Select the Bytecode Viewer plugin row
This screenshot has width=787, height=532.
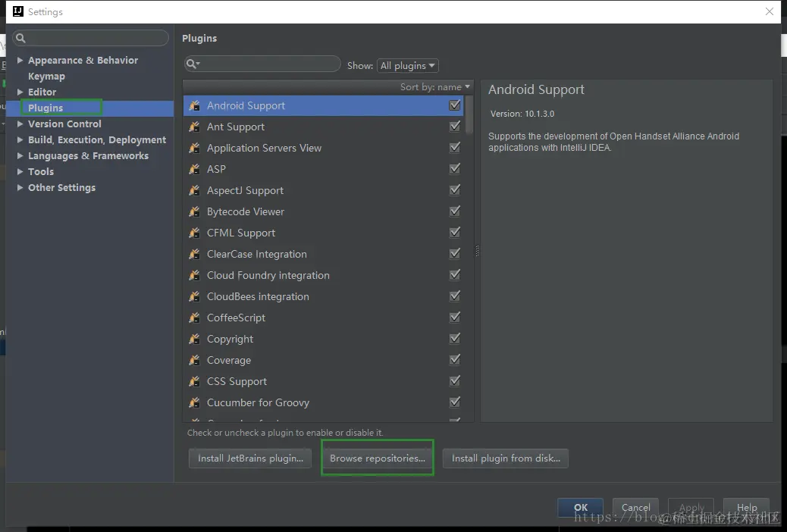click(x=324, y=211)
